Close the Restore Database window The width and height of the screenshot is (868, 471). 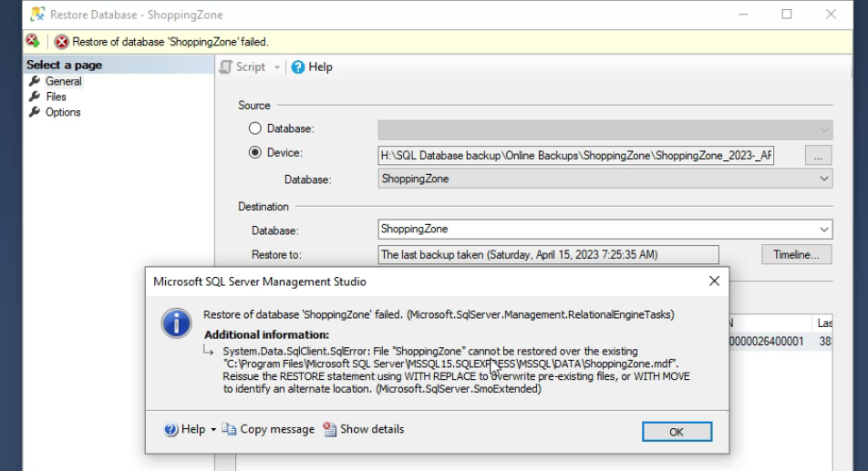831,15
